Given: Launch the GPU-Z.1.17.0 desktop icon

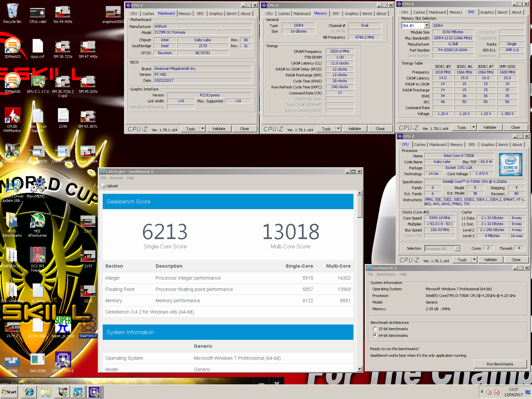Looking at the screenshot, I should click(38, 83).
